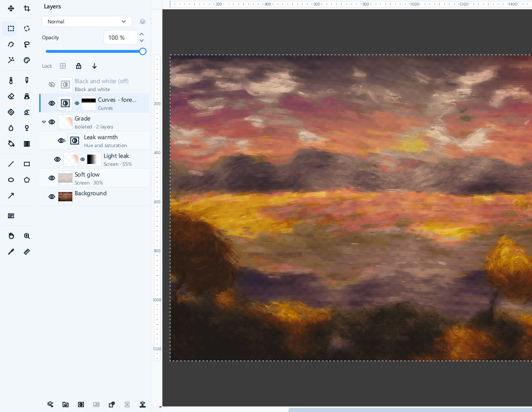Select the Measure ruler tool
This screenshot has height=412, width=532.
[x=27, y=252]
